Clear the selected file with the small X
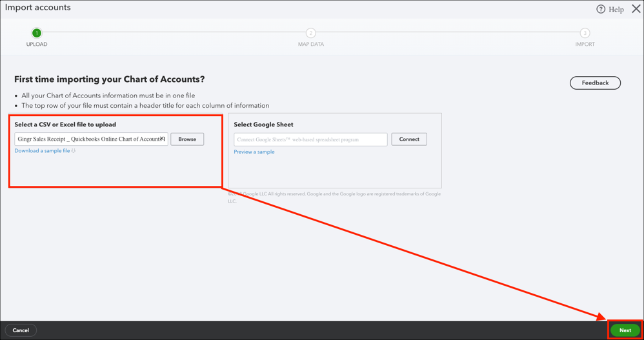 tap(162, 139)
